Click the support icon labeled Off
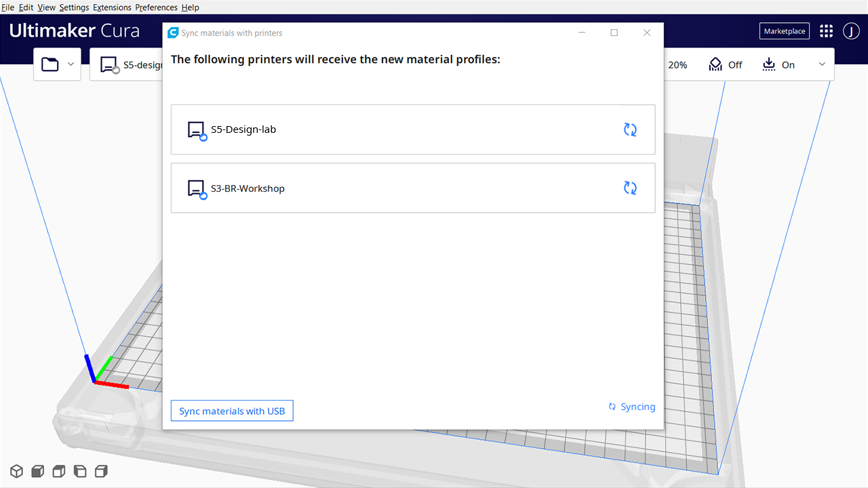This screenshot has width=868, height=488. [715, 64]
